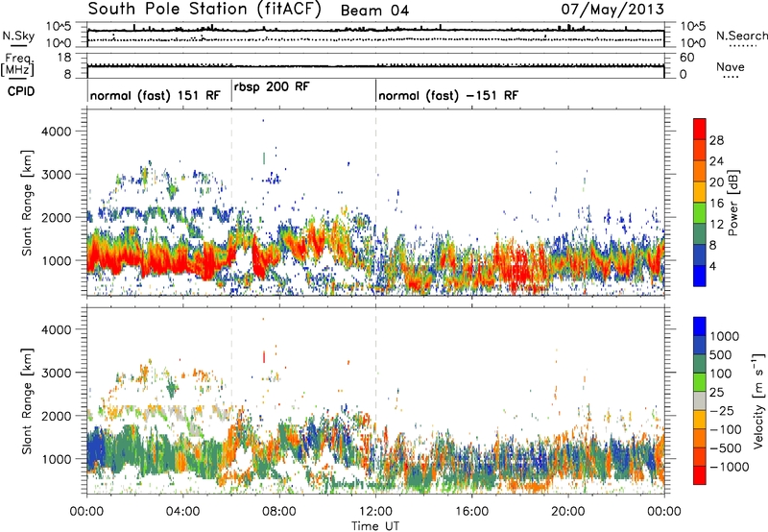Click the red bottom of velocity colorbar
768x532 pixels.
700,475
